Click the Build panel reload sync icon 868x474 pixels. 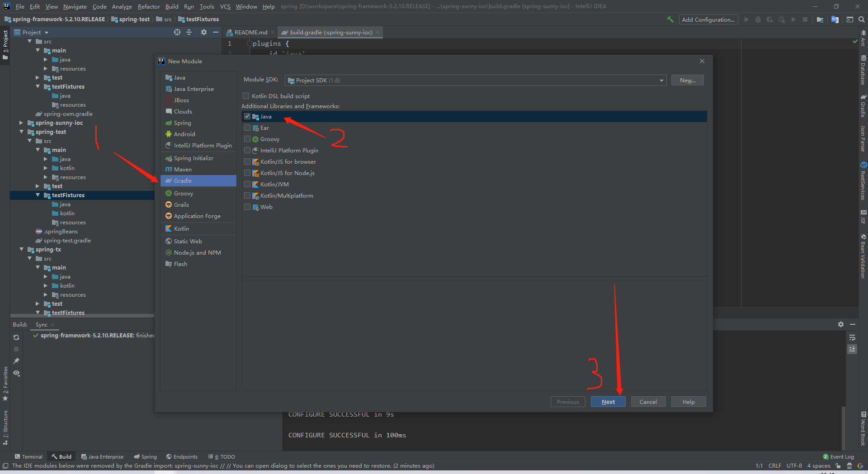16,337
